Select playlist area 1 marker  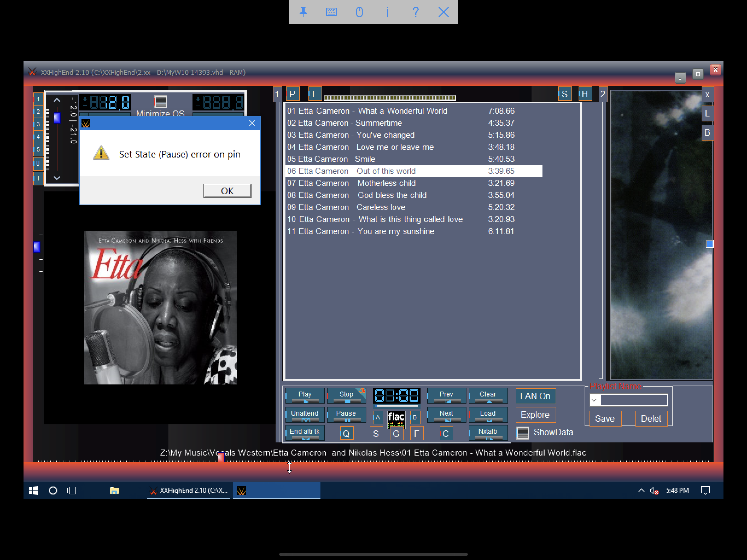coord(277,94)
